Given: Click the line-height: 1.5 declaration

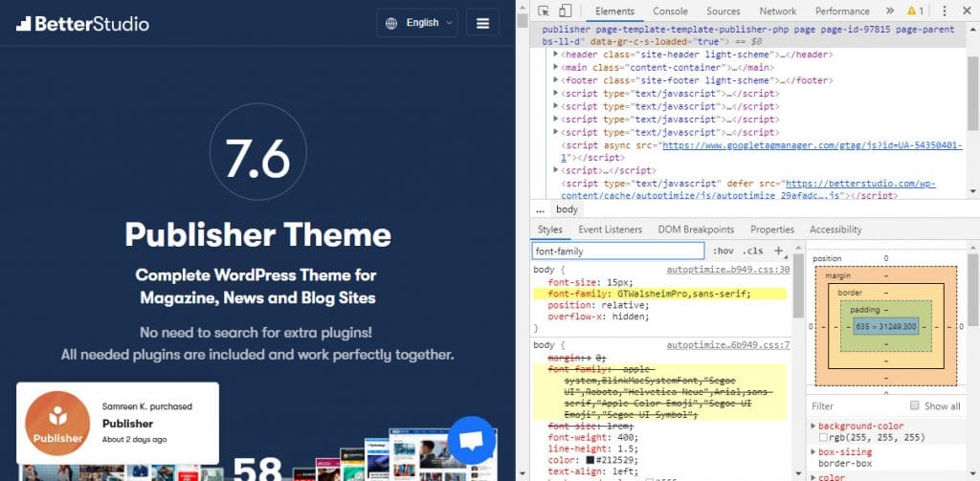Looking at the screenshot, I should (x=593, y=449).
